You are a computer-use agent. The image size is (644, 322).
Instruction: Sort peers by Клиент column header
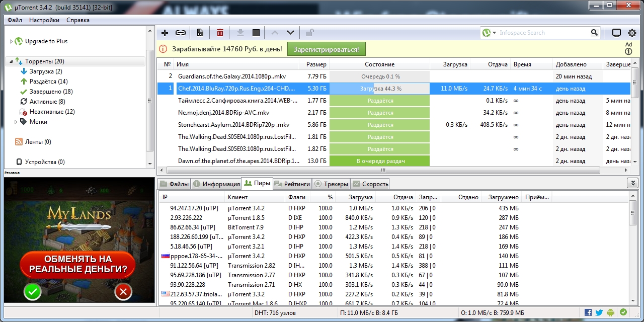coord(256,197)
